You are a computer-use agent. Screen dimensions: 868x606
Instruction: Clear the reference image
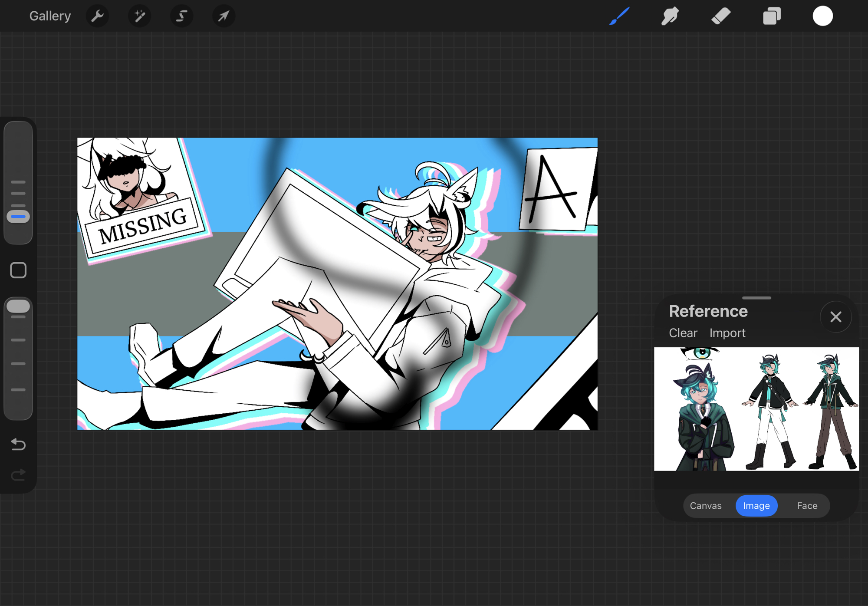click(683, 333)
